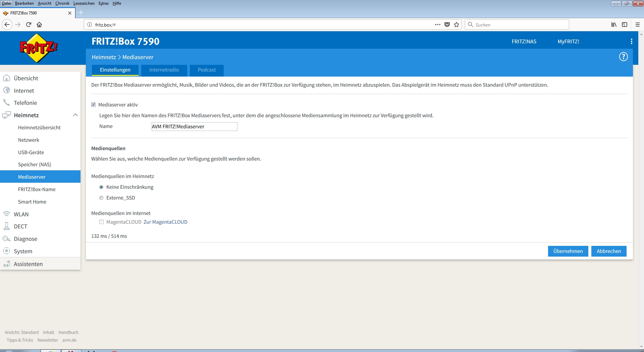
Task: Select the Keine Einschränkung radio button
Action: point(101,187)
